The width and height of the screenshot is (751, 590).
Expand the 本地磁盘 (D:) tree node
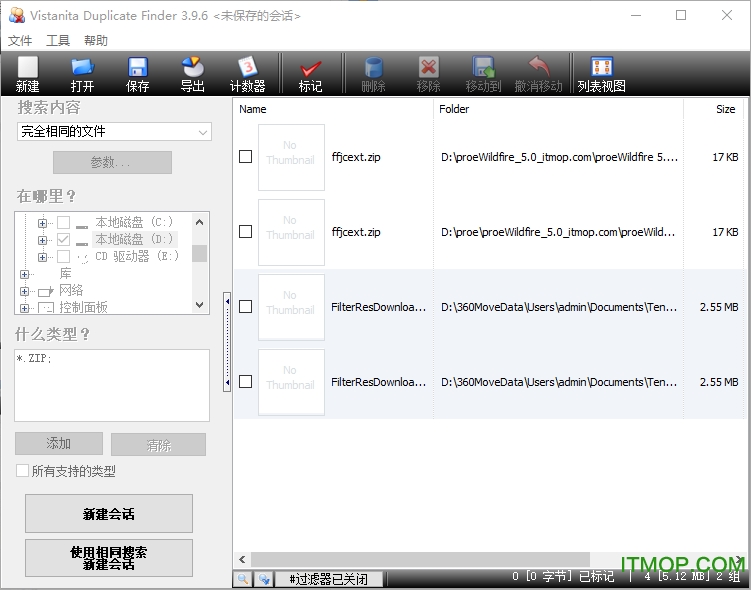click(42, 240)
